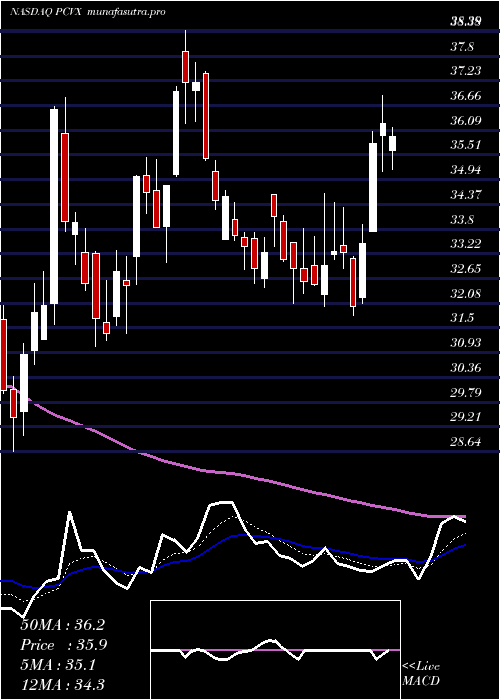Click the NASDAQ PCVX munafasutra.pro title text
The image size is (500, 700).
(88, 12)
